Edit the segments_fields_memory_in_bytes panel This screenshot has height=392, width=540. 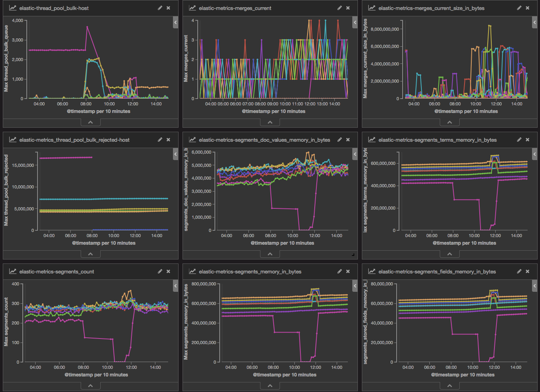coord(519,271)
